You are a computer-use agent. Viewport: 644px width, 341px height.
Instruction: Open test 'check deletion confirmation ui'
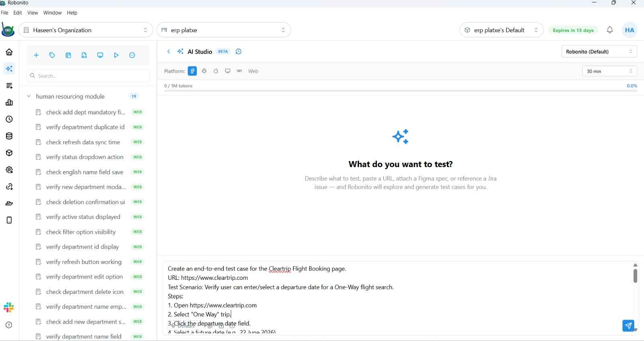(x=85, y=202)
